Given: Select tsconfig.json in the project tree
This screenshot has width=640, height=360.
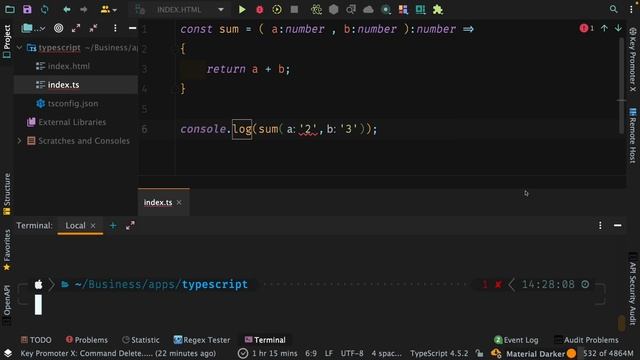Looking at the screenshot, I should [x=73, y=104].
